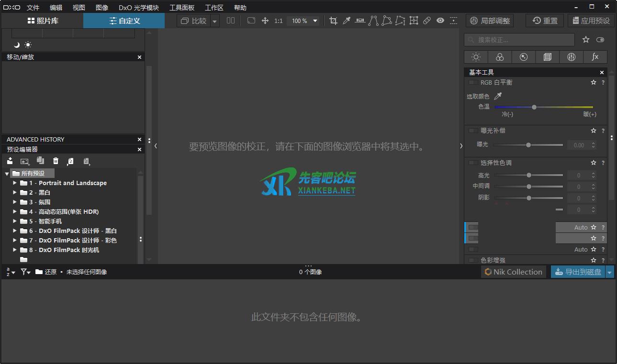Click the Light sun palette icon
The image size is (617, 364).
pyautogui.click(x=476, y=57)
